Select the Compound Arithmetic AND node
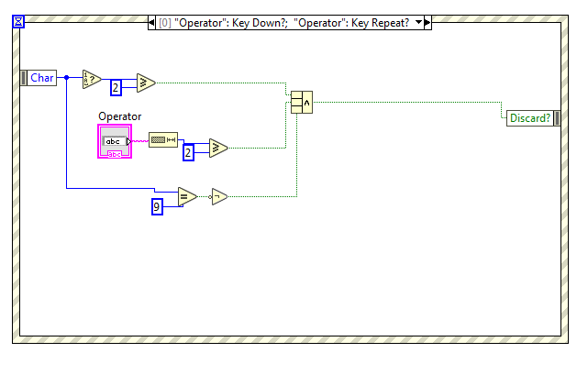Screen dimensions: 588x375 point(302,102)
